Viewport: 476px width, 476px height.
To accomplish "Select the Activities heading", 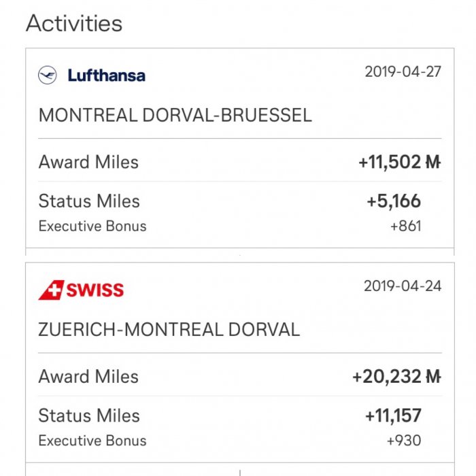I will pyautogui.click(x=74, y=23).
